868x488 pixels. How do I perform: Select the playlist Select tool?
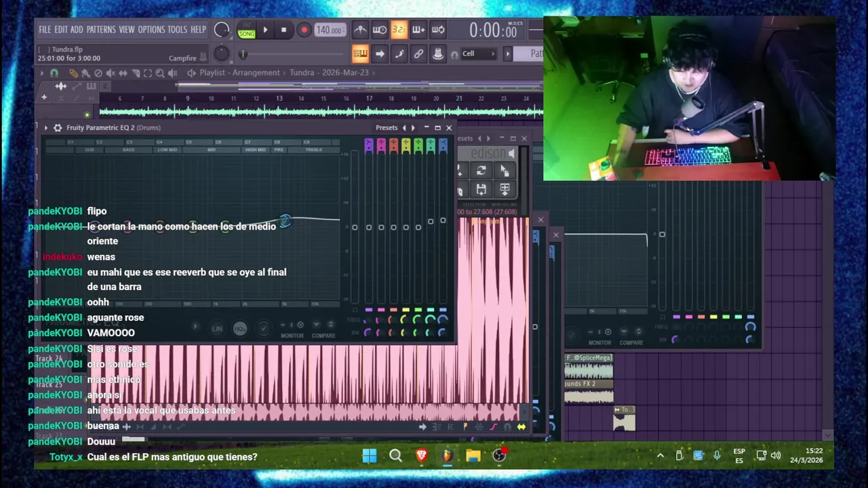pos(147,73)
